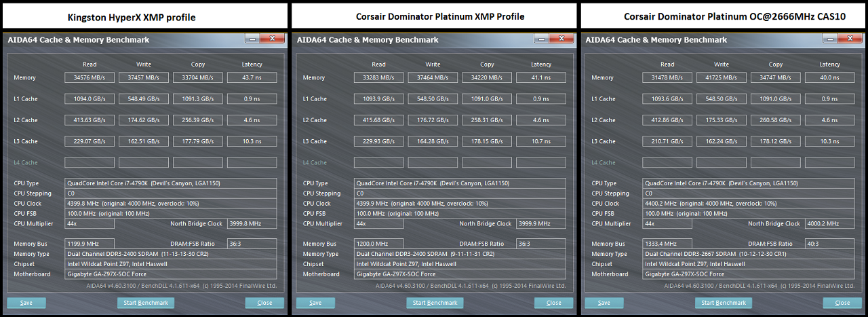Click North Bridge Clock value 4000.2 MHz
This screenshot has height=317, width=868.
pyautogui.click(x=830, y=224)
